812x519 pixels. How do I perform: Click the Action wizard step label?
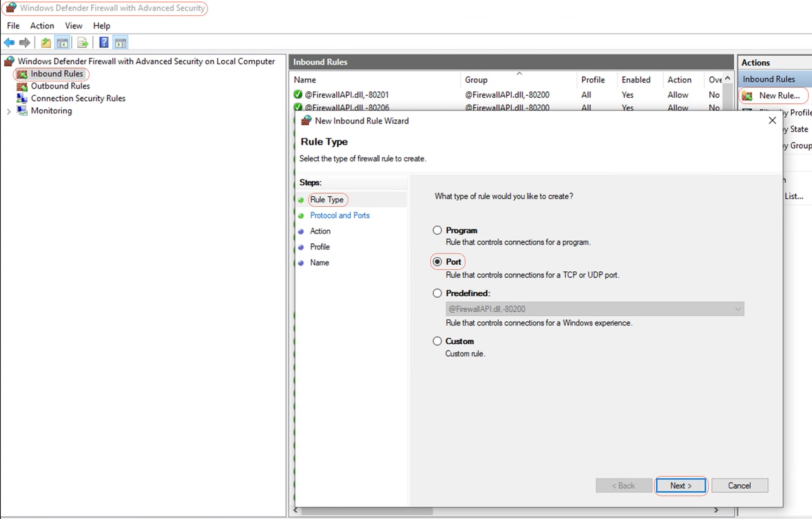tap(320, 231)
